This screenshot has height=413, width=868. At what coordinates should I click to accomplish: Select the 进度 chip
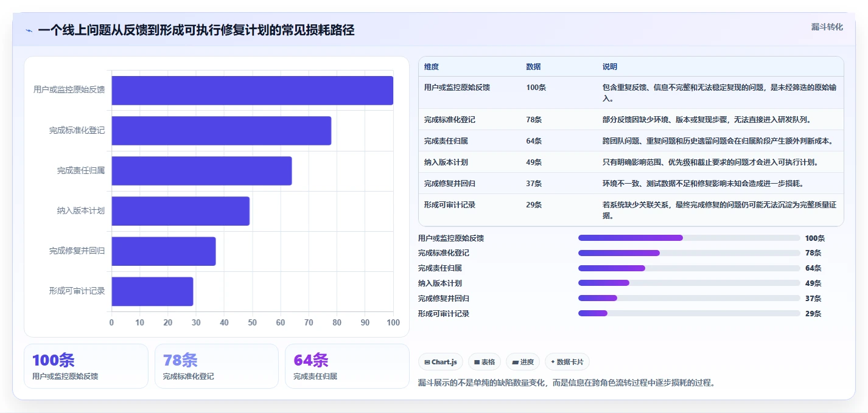(x=522, y=362)
